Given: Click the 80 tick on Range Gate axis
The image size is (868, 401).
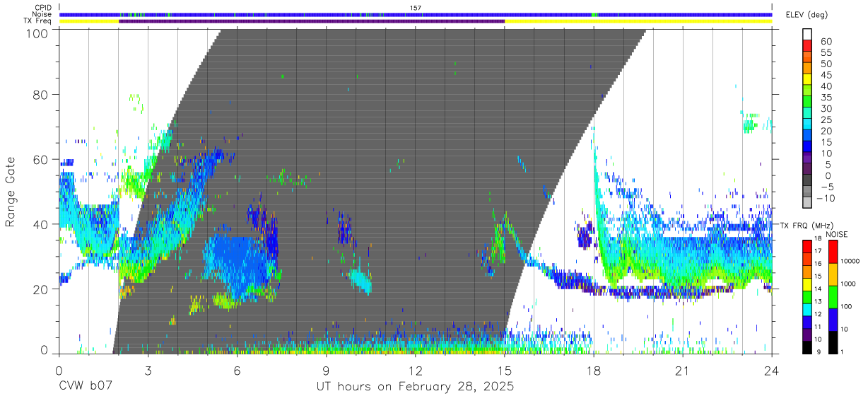Looking at the screenshot, I should coord(42,95).
